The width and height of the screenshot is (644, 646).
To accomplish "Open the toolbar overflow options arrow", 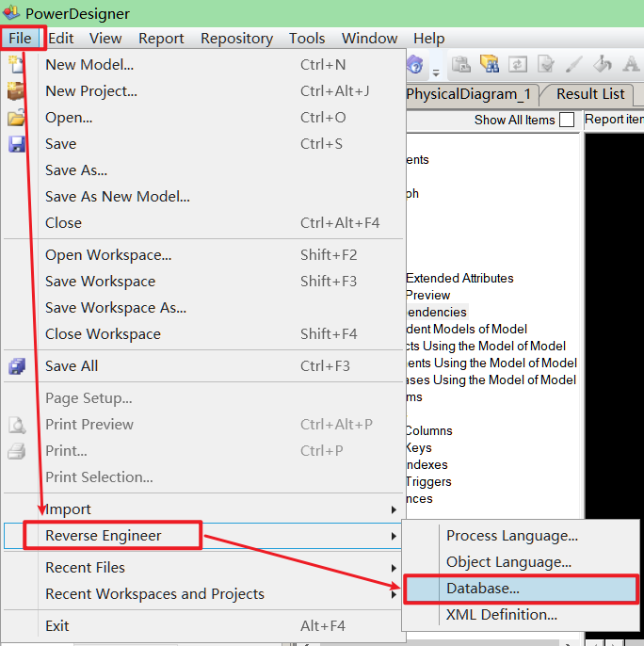I will [436, 73].
